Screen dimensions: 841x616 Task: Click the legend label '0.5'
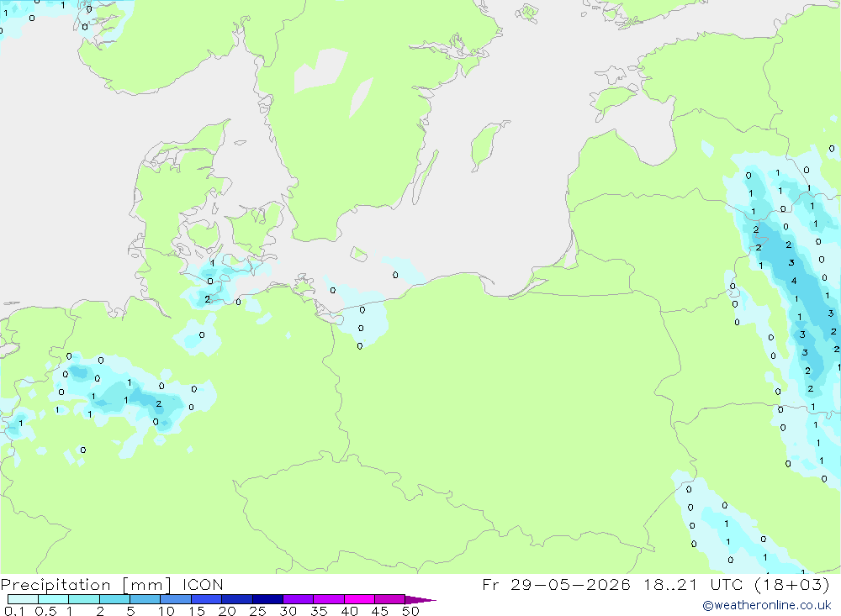click(45, 611)
